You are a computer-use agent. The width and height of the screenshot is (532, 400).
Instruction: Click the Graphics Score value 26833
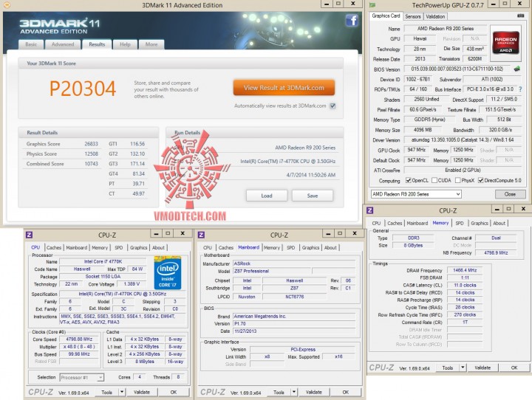click(x=91, y=144)
